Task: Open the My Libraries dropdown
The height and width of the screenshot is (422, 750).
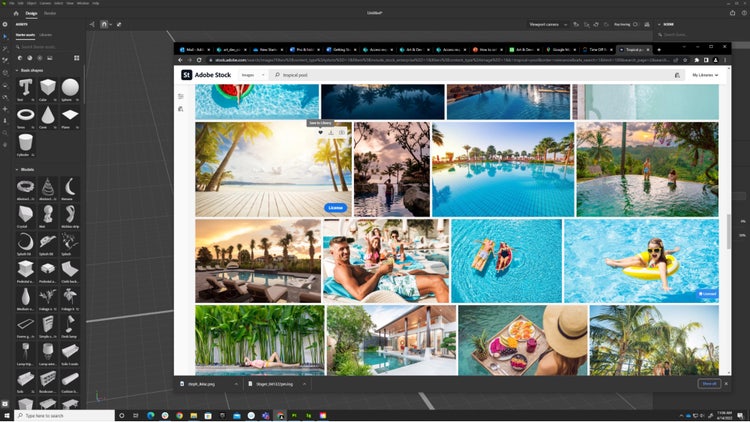Action: 703,75
